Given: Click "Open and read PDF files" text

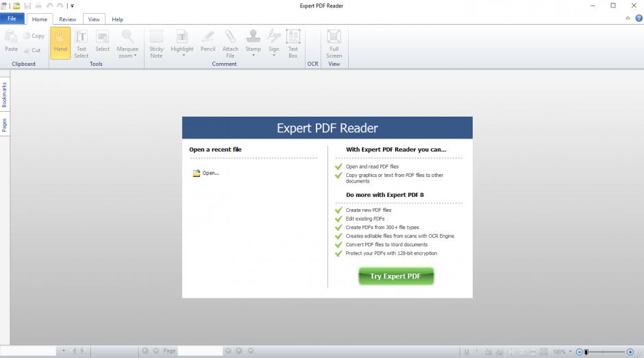Looking at the screenshot, I should click(372, 167).
